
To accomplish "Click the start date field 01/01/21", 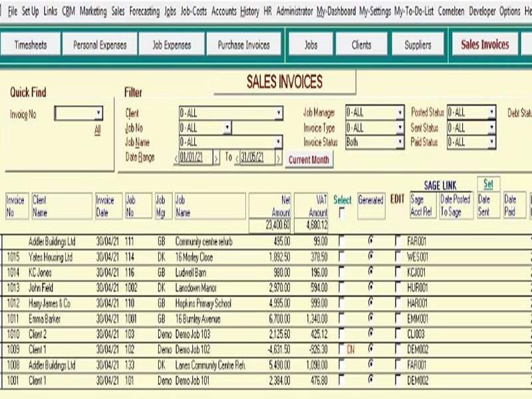I will 196,157.
